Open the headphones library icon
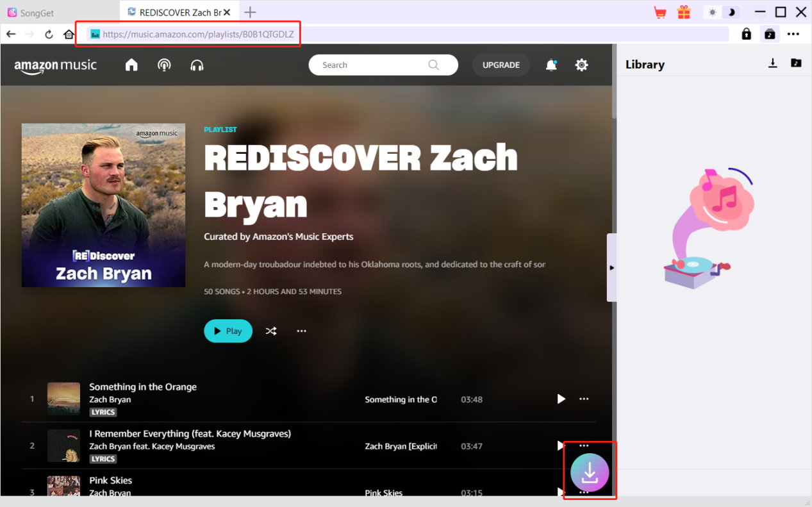The image size is (812, 507). click(x=197, y=65)
